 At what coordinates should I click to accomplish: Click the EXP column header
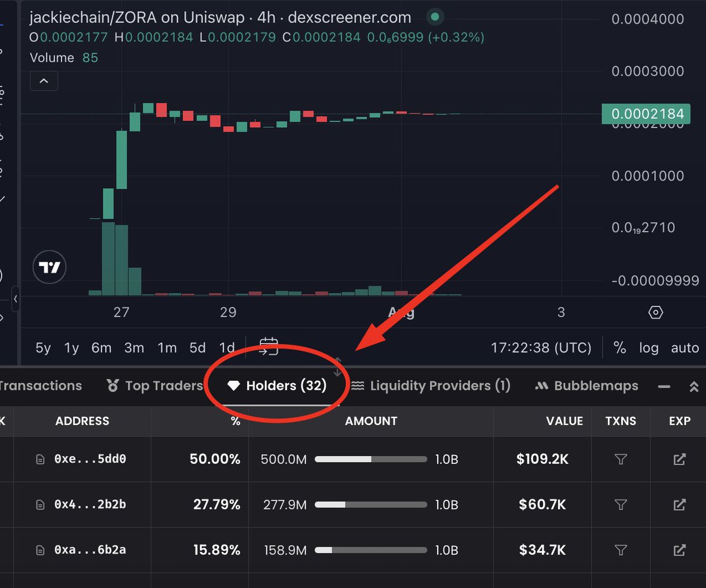(680, 421)
